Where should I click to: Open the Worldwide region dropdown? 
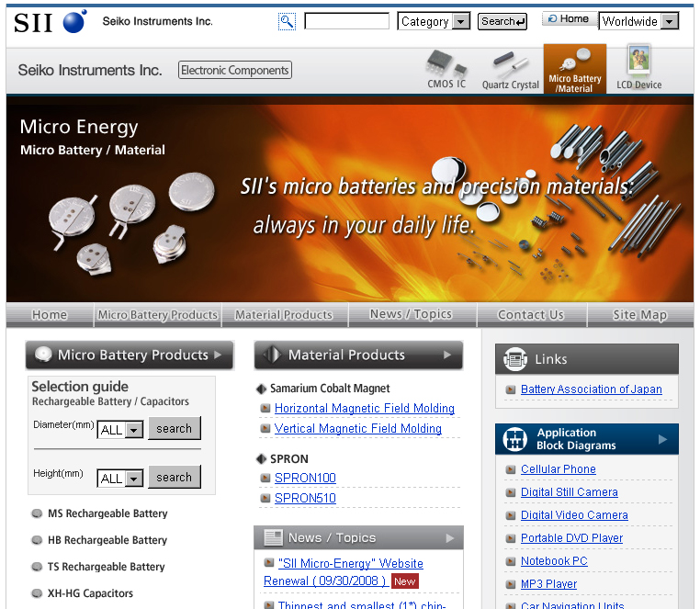coord(638,21)
